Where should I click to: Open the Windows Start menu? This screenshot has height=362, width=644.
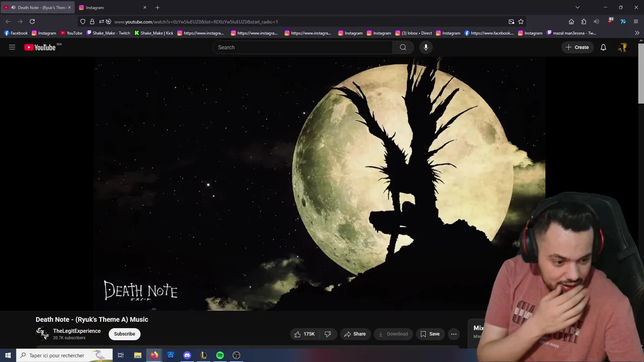[8, 355]
